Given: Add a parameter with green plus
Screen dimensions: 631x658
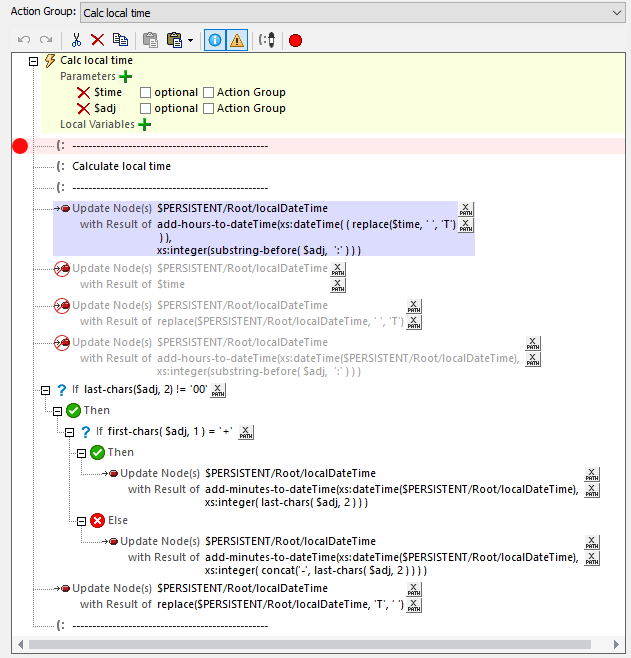Looking at the screenshot, I should point(125,76).
